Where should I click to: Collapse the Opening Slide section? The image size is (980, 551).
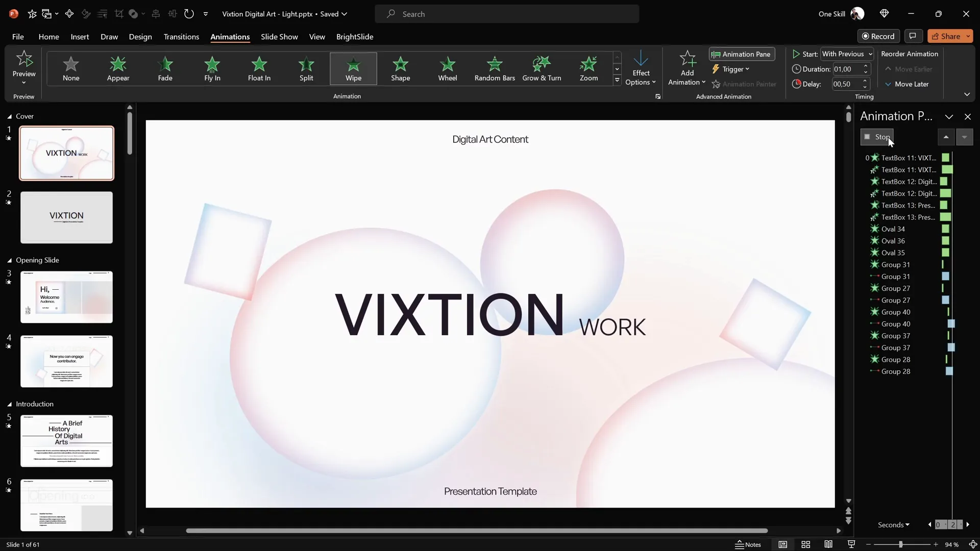pyautogui.click(x=9, y=260)
